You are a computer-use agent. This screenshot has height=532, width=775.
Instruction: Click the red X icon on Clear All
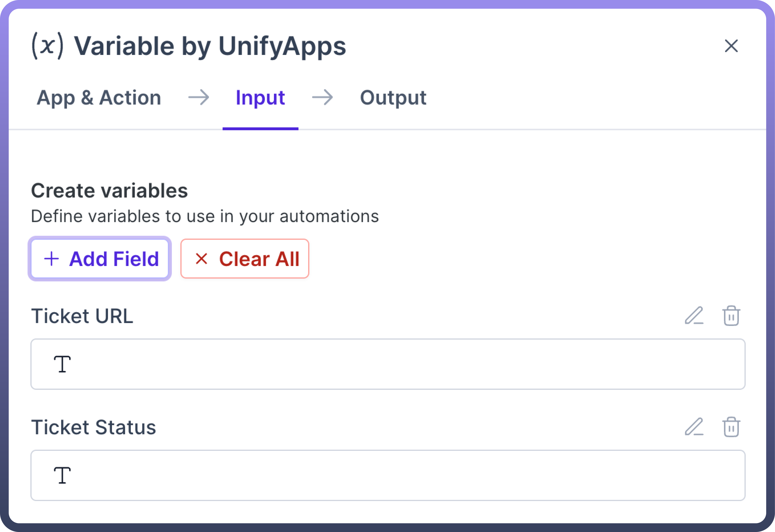pyautogui.click(x=201, y=259)
